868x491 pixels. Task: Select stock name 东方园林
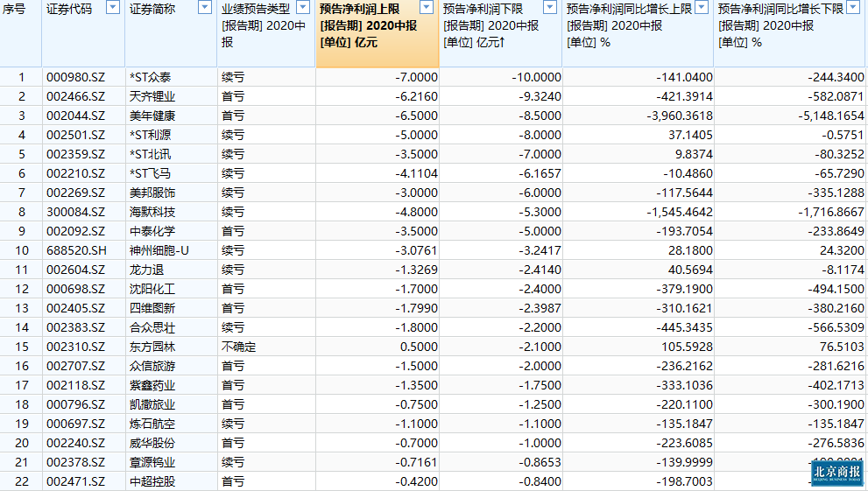click(x=152, y=347)
